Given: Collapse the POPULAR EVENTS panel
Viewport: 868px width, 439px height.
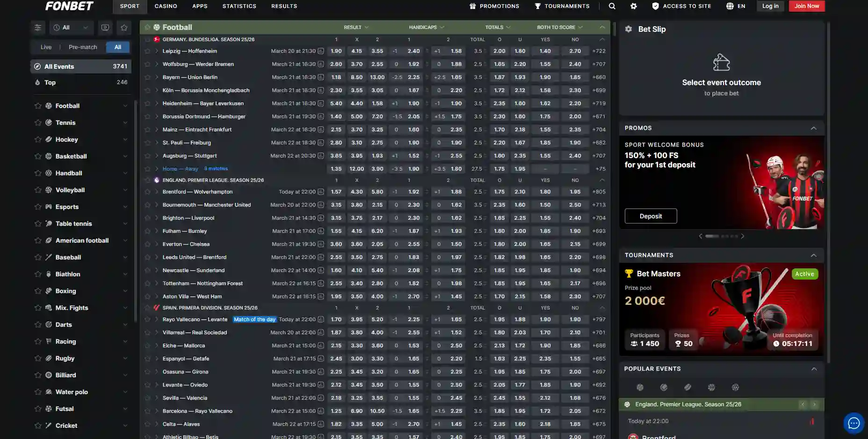Looking at the screenshot, I should pos(814,369).
